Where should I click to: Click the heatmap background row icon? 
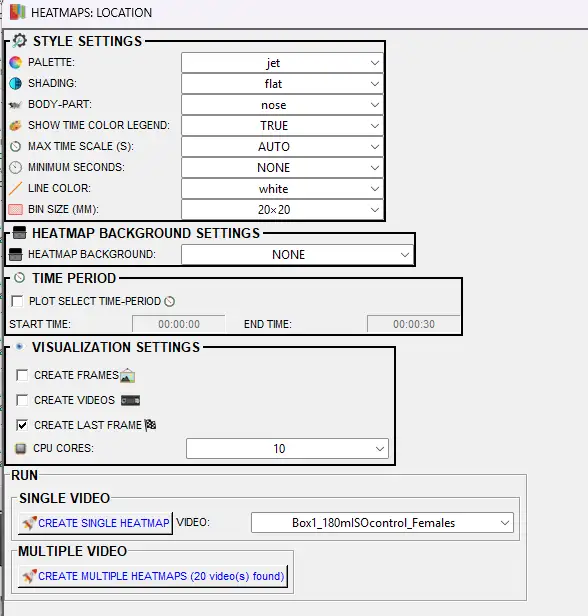point(15,254)
